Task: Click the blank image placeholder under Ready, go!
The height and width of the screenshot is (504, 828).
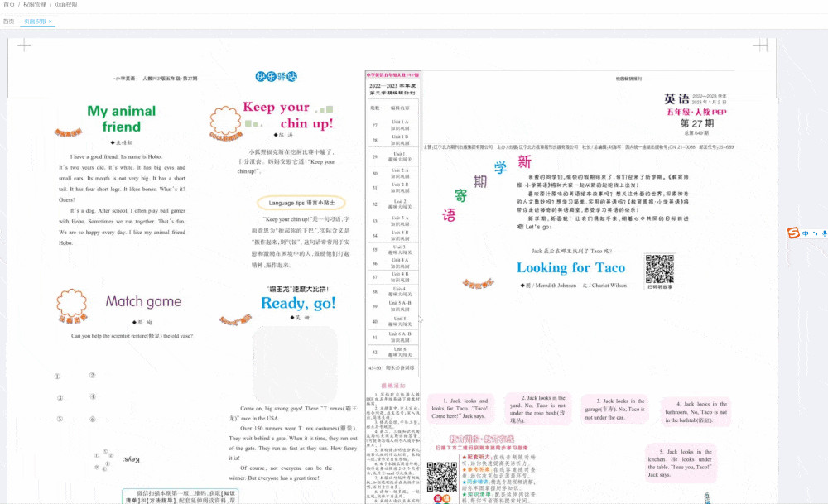Action: (x=296, y=365)
